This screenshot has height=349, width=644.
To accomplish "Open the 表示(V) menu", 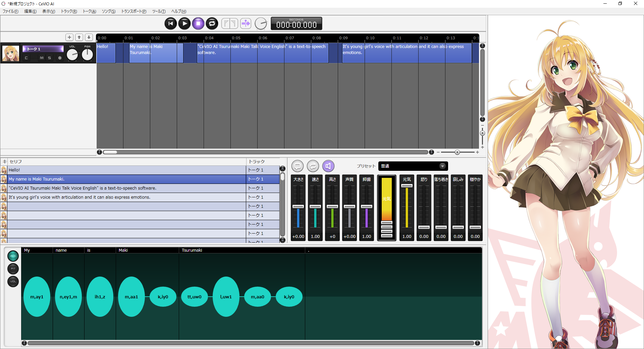I will click(49, 11).
